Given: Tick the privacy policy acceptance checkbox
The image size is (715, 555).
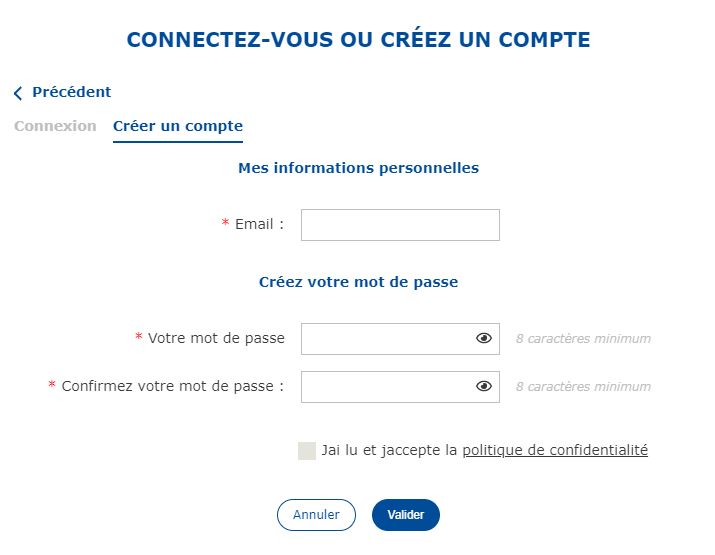Looking at the screenshot, I should pos(307,451).
